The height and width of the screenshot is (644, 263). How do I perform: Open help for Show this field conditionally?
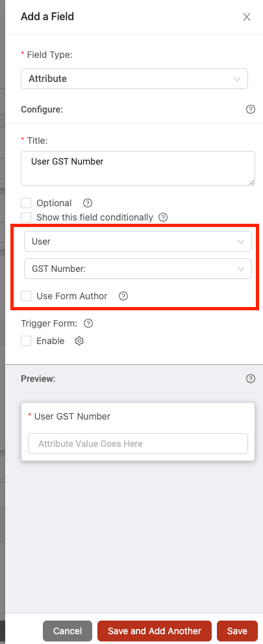point(163,217)
